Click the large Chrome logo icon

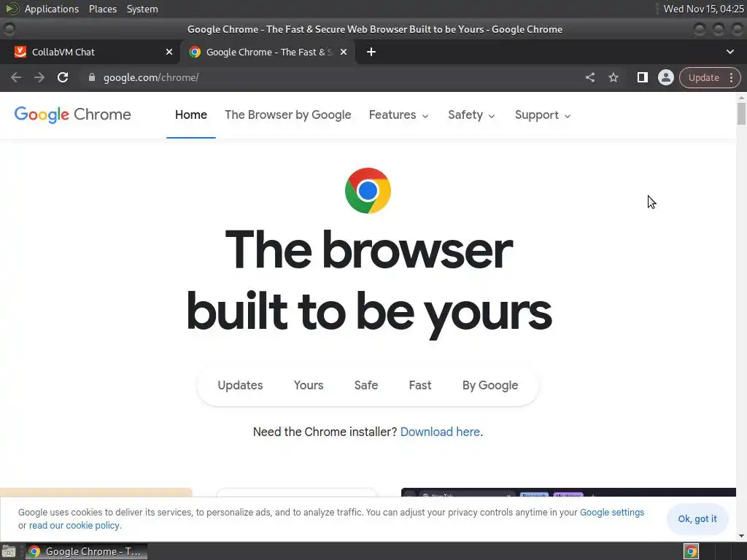tap(368, 190)
